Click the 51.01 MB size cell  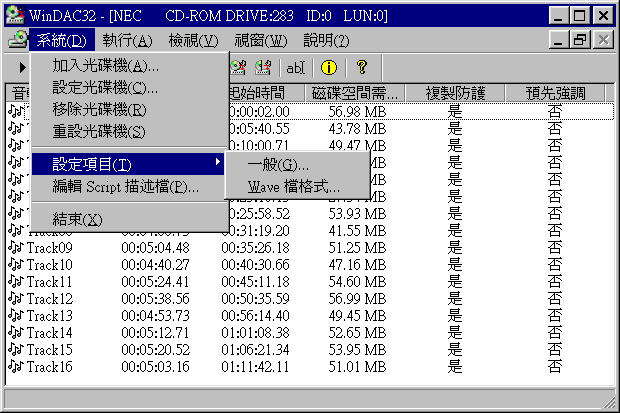pos(357,367)
